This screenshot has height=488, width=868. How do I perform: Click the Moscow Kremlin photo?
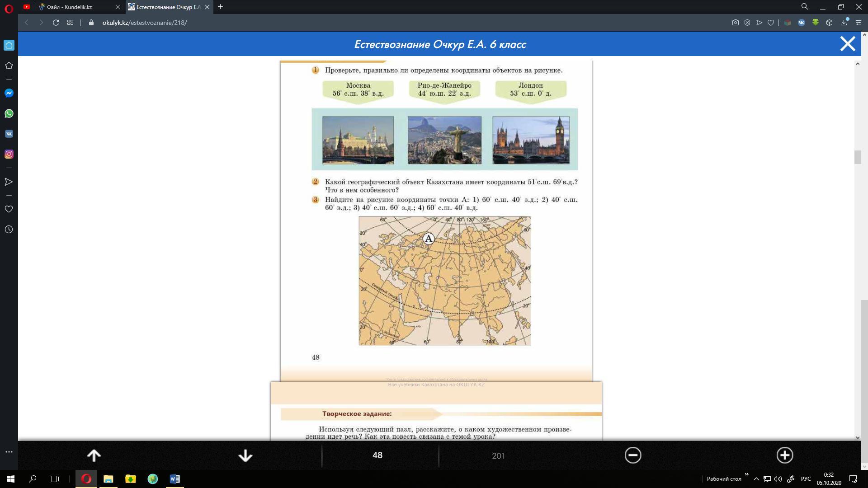click(358, 140)
